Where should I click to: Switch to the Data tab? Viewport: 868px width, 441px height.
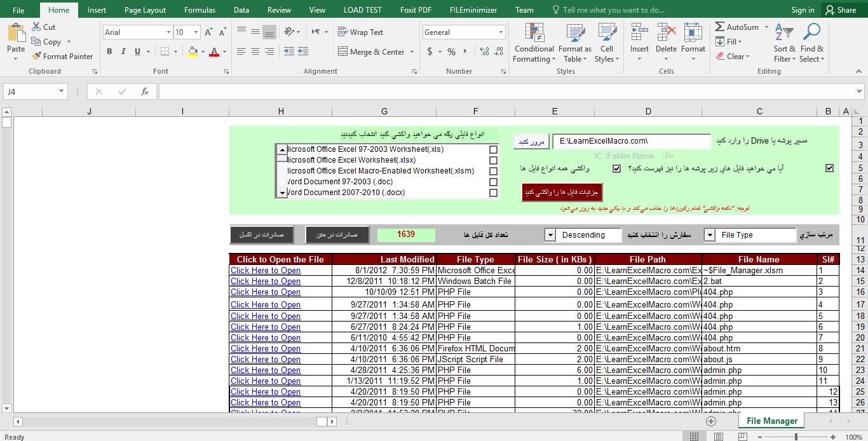(241, 10)
